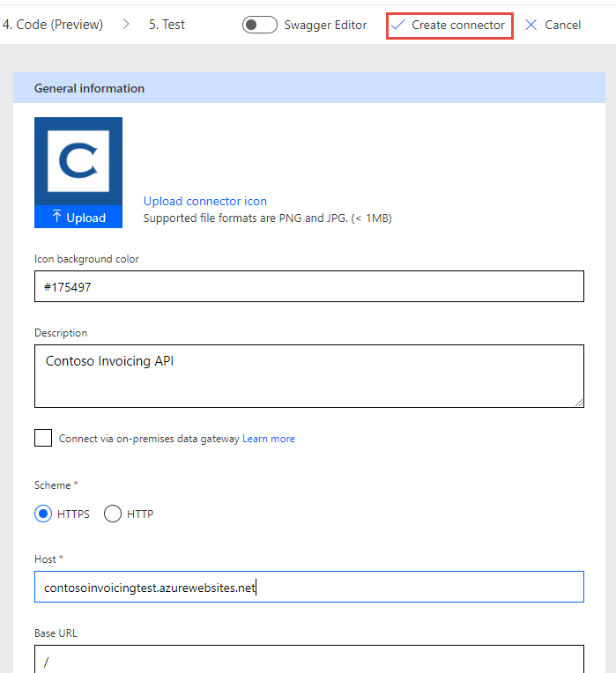This screenshot has height=673, width=616.
Task: Click the Base URL input field
Action: click(x=309, y=659)
